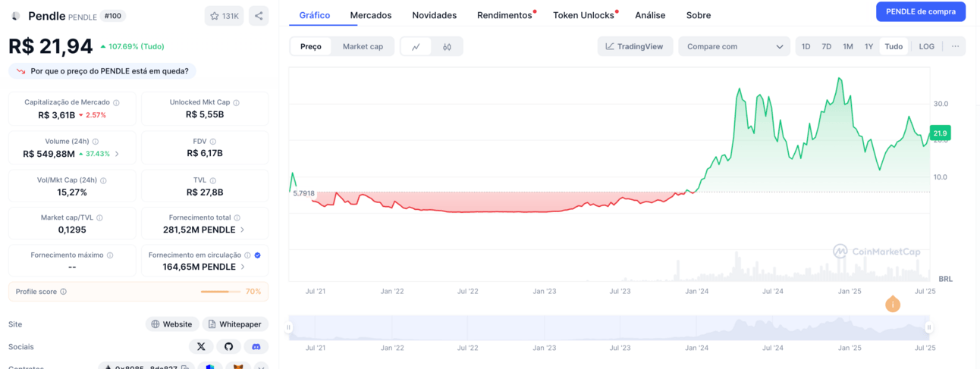This screenshot has width=980, height=369.
Task: Switch to line chart view
Action: click(416, 46)
